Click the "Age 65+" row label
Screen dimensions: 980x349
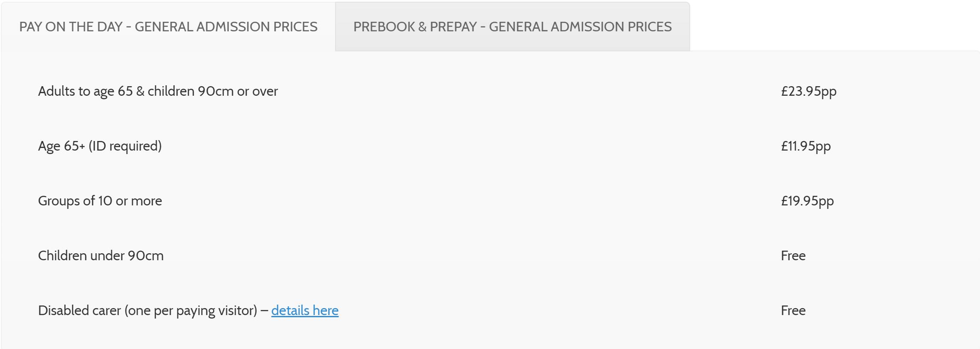61,146
